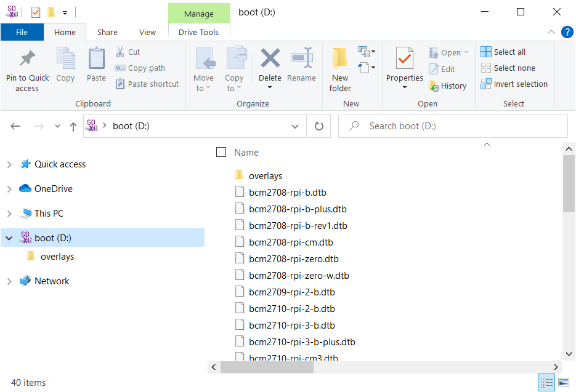Collapse the ribbon with the chevron
The height and width of the screenshot is (392, 576).
click(551, 32)
